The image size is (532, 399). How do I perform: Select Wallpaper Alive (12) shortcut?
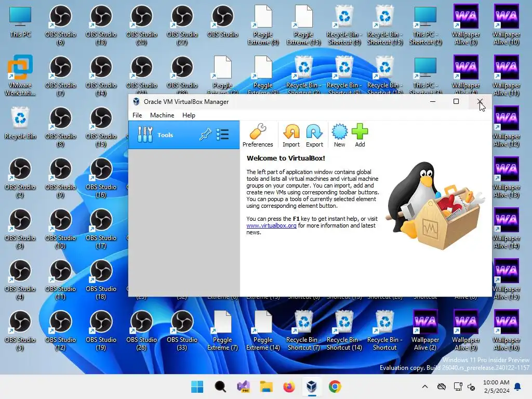506,127
